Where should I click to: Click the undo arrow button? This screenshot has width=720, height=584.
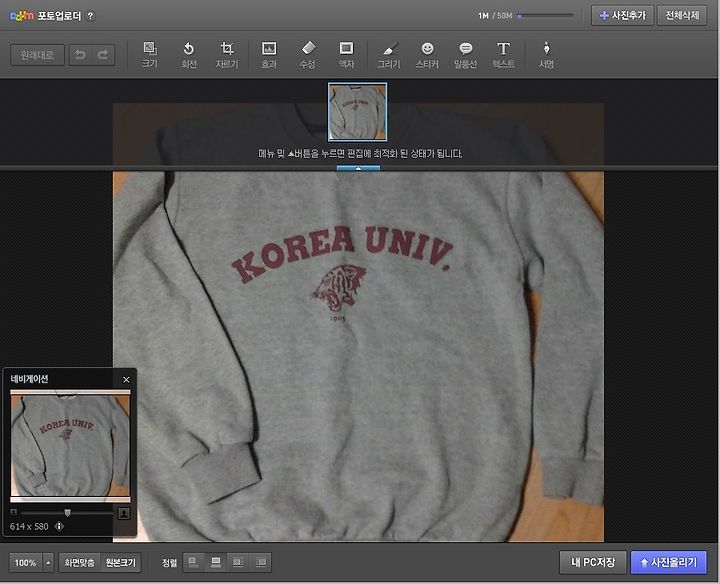coord(80,55)
